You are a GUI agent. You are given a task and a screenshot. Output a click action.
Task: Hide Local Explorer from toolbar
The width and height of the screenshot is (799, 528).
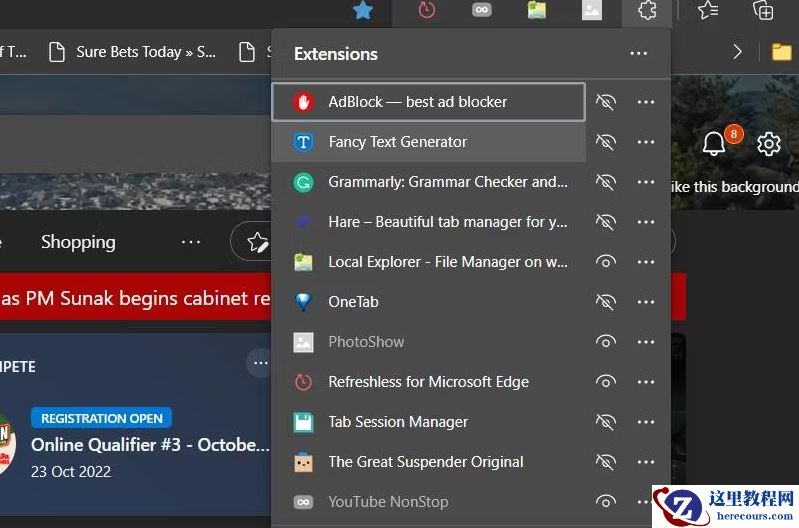coord(606,262)
